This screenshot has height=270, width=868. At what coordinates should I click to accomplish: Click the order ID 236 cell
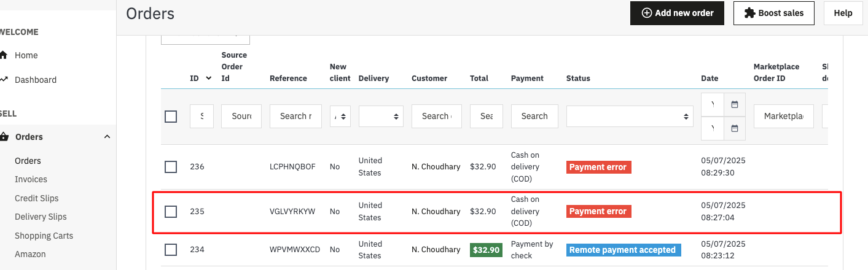(x=197, y=167)
